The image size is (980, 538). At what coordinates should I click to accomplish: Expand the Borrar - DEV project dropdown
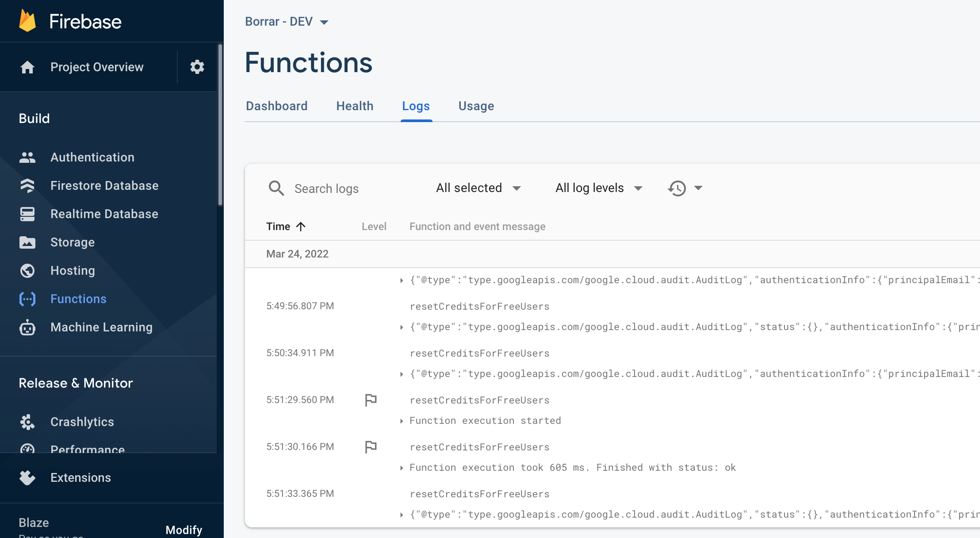coord(287,22)
